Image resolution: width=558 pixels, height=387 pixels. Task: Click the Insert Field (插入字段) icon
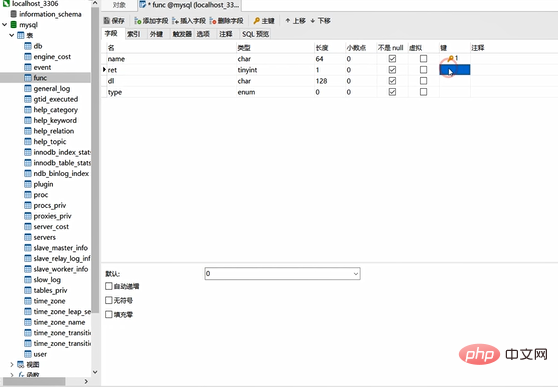[175, 21]
